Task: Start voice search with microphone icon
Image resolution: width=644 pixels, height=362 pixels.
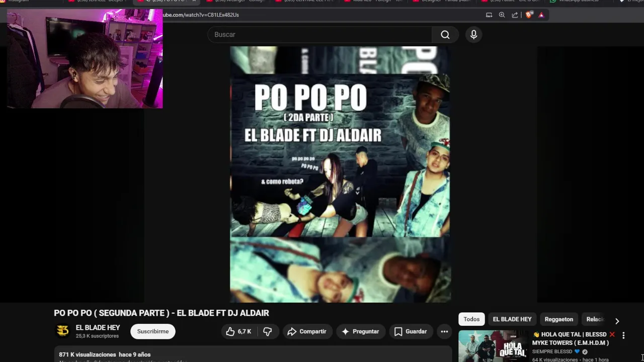Action: tap(473, 35)
